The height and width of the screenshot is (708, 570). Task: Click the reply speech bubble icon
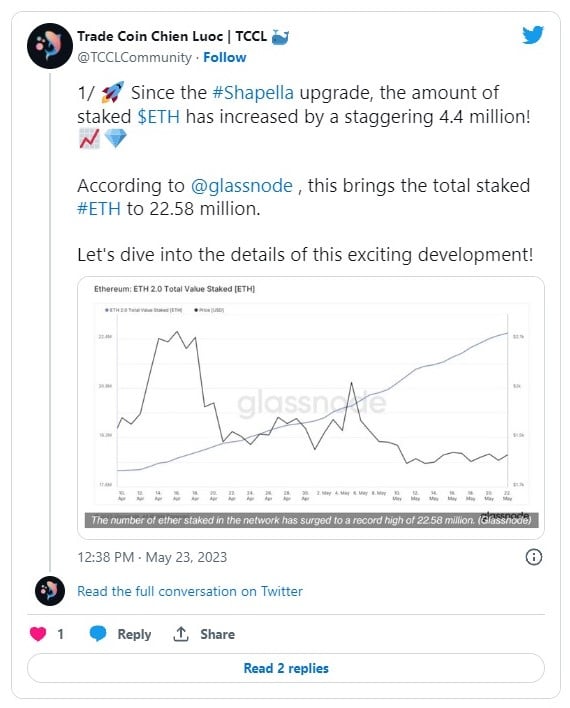click(98, 633)
